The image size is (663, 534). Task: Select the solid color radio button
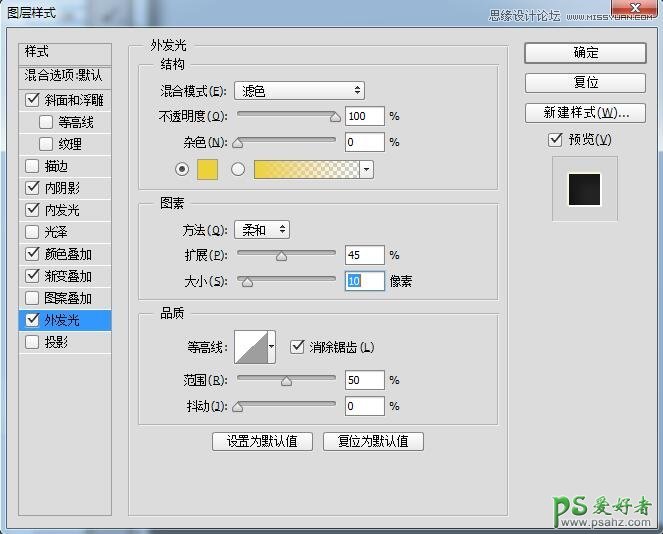pyautogui.click(x=182, y=169)
